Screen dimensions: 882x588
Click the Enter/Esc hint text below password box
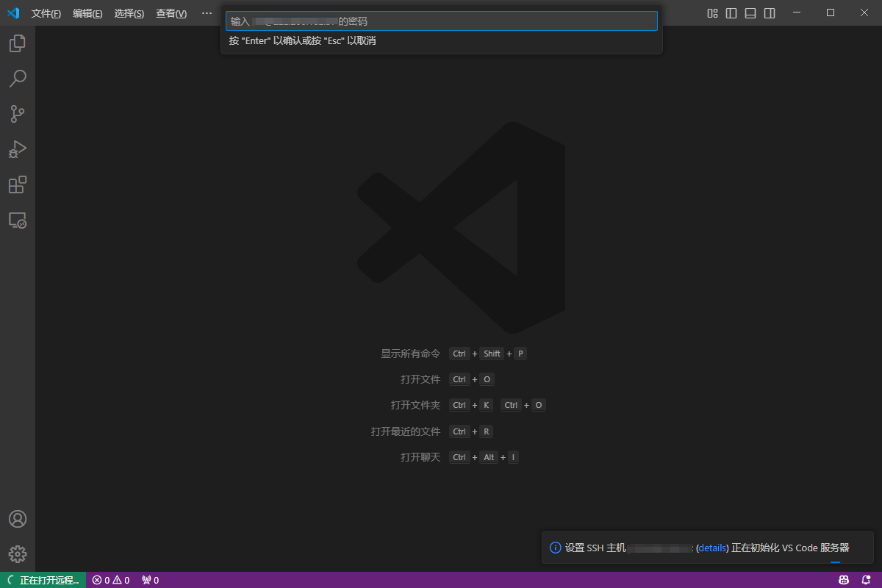click(303, 41)
